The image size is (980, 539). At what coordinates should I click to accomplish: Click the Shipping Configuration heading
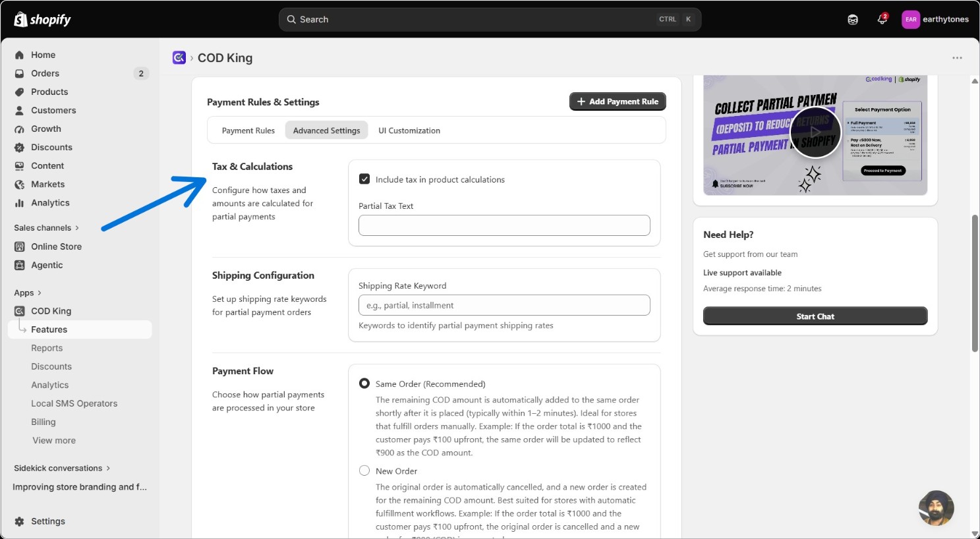click(x=263, y=275)
